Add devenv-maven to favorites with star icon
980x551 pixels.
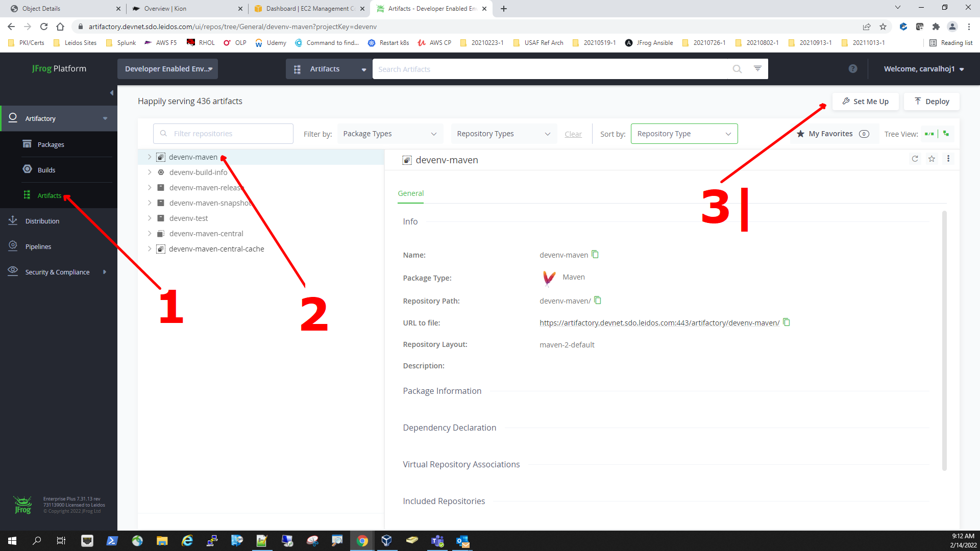tap(932, 159)
